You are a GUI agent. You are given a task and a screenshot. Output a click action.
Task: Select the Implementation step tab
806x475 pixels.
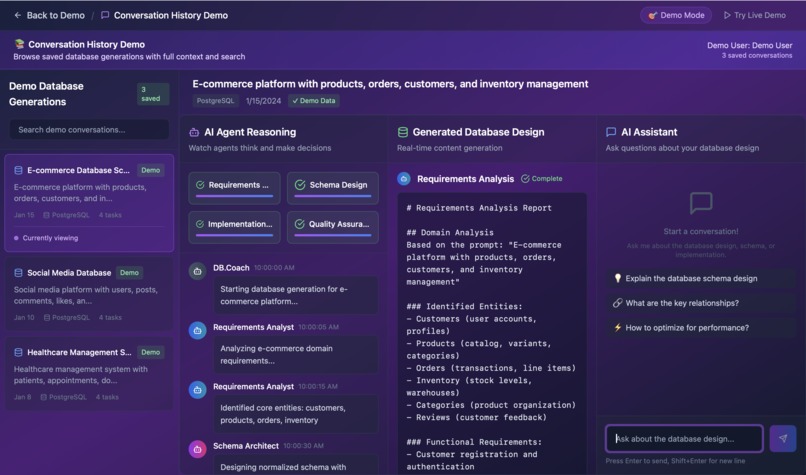[x=234, y=227]
